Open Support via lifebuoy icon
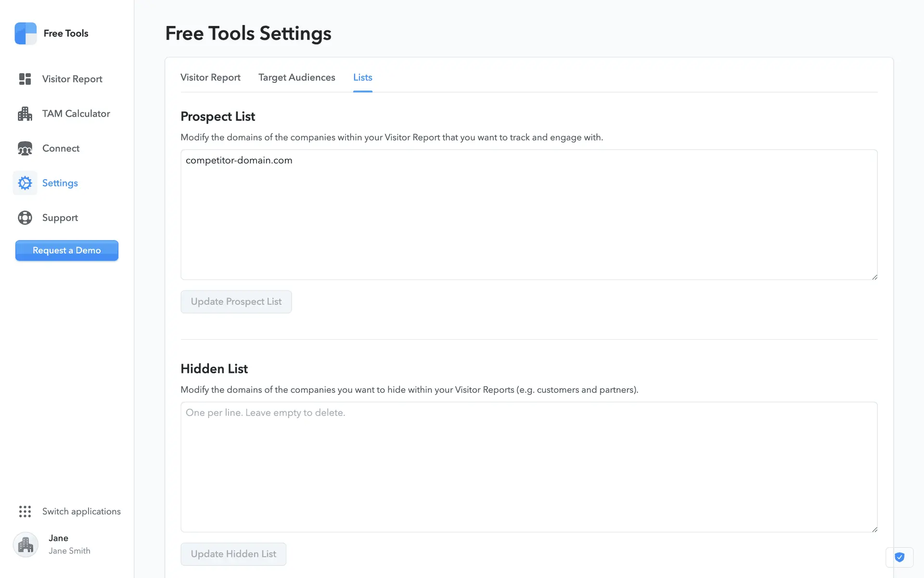The image size is (924, 578). 25,218
